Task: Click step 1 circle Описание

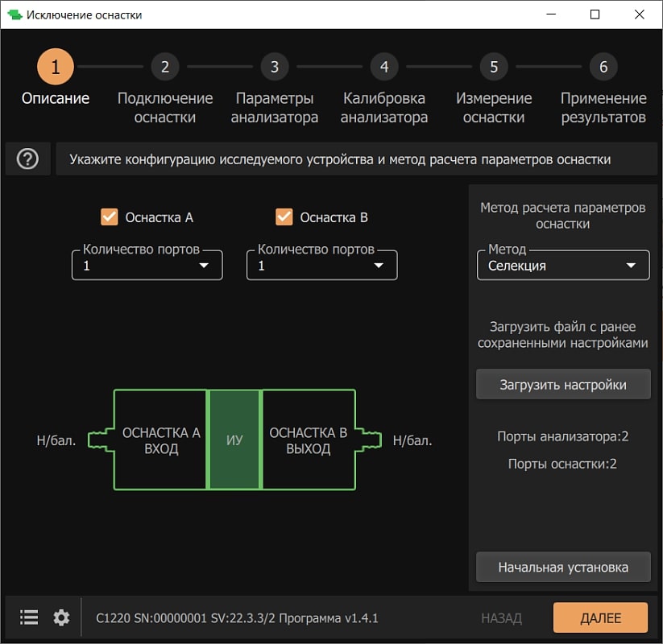Action: [56, 67]
